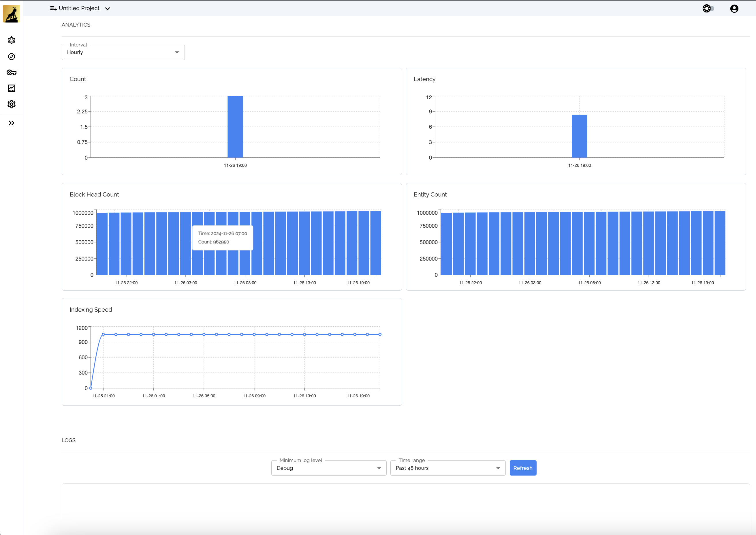Screen dimensions: 756x535
Task: Click the last bar in Entity Count chart
Action: 720,243
